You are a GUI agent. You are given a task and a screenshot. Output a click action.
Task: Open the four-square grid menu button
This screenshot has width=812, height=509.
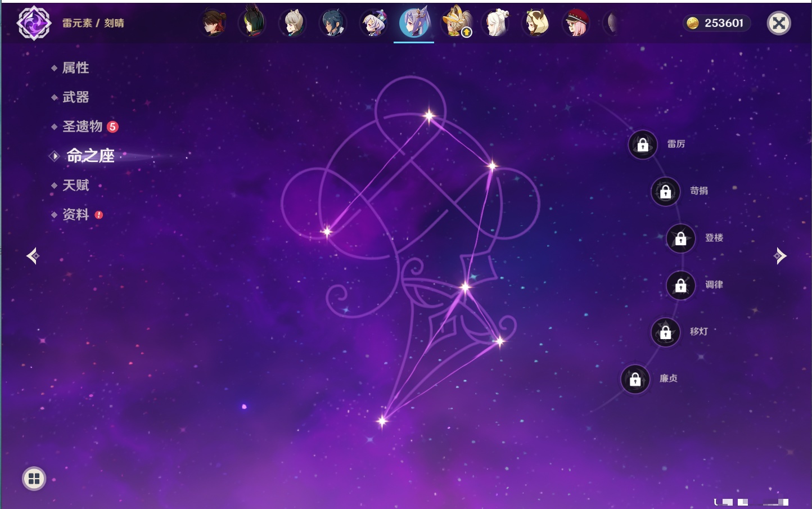[34, 479]
